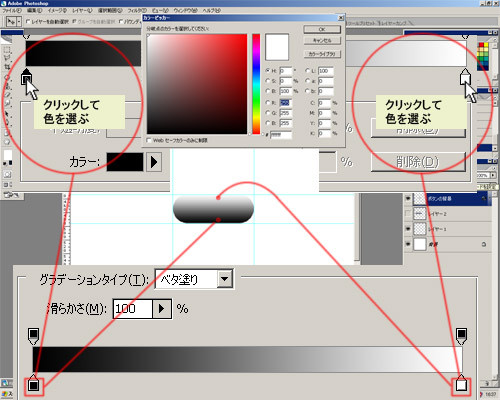The image size is (500, 400).
Task: Click the rainbow hue slider strip
Action: coord(256,84)
